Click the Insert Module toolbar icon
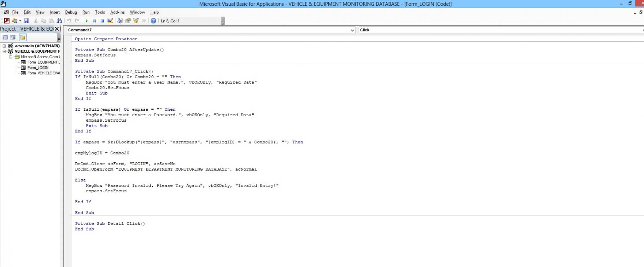Image resolution: width=644 pixels, height=267 pixels. 14,21
